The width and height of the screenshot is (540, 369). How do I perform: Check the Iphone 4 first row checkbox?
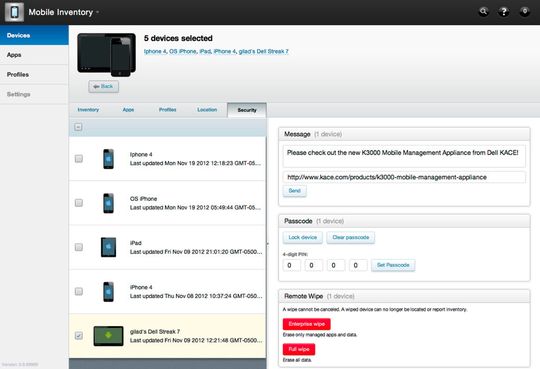click(x=79, y=158)
